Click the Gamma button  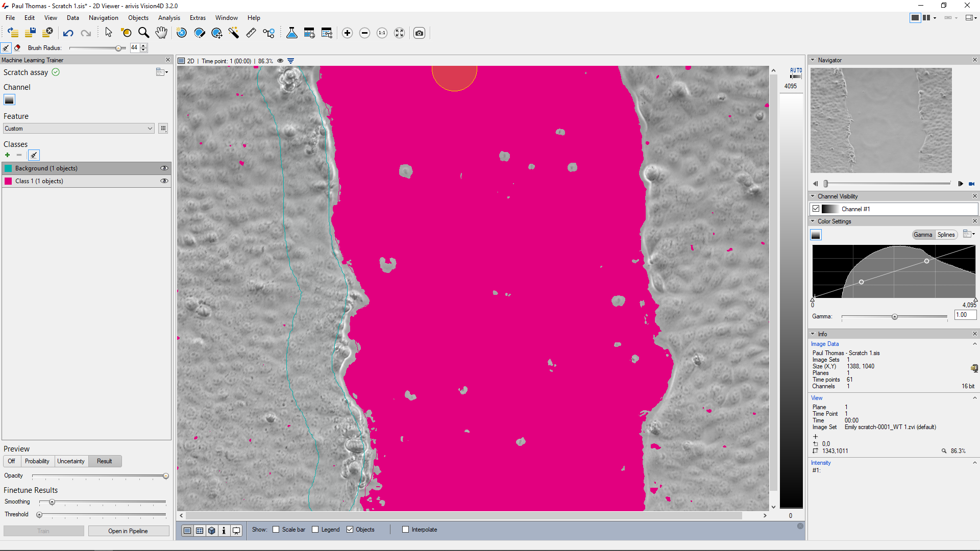923,235
